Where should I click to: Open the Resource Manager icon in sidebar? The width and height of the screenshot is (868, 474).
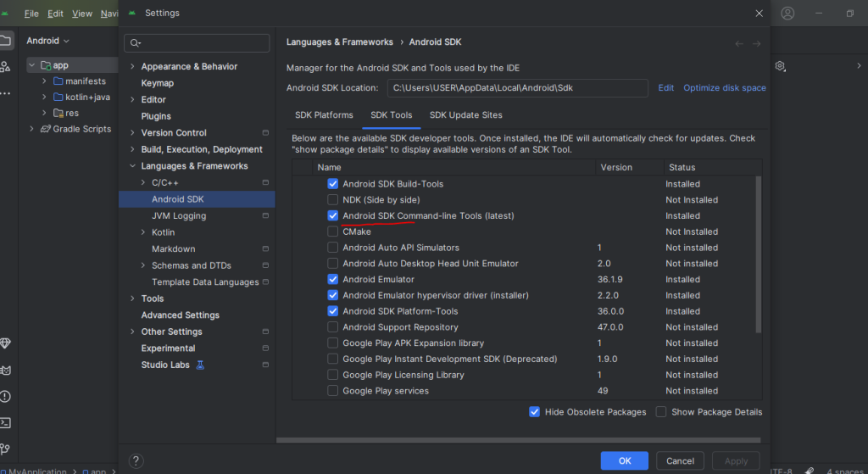[x=5, y=66]
